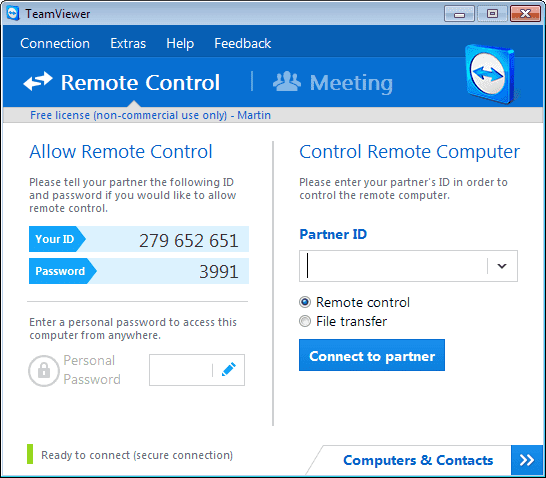Click the pencil edit icon for personal password
Image resolution: width=546 pixels, height=478 pixels.
229,370
